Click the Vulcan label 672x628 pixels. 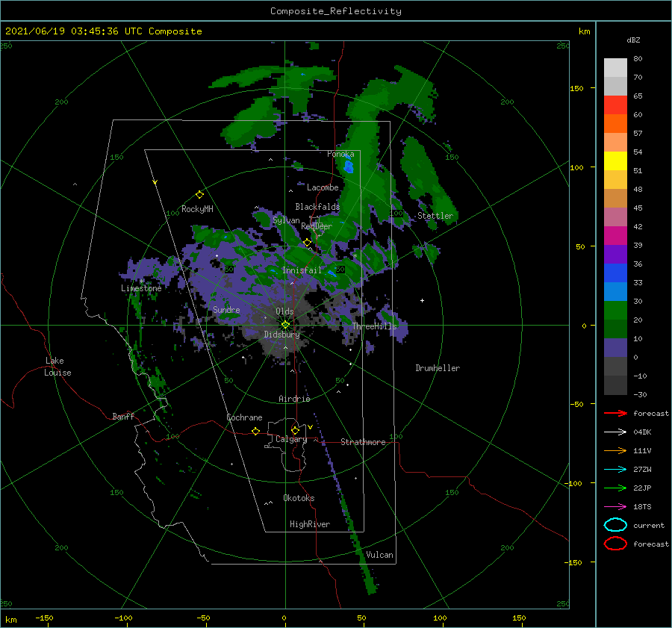tap(379, 555)
